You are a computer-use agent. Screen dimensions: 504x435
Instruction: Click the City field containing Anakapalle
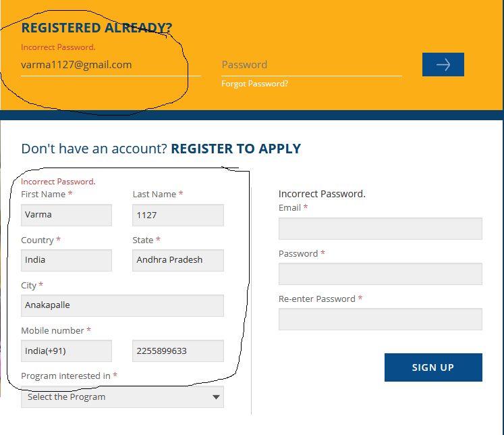coord(122,305)
